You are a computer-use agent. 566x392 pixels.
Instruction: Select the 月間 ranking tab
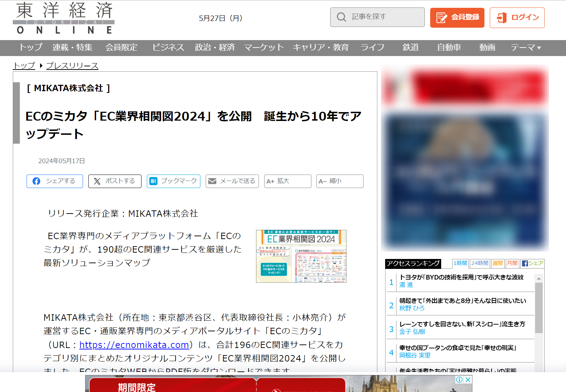[512, 263]
